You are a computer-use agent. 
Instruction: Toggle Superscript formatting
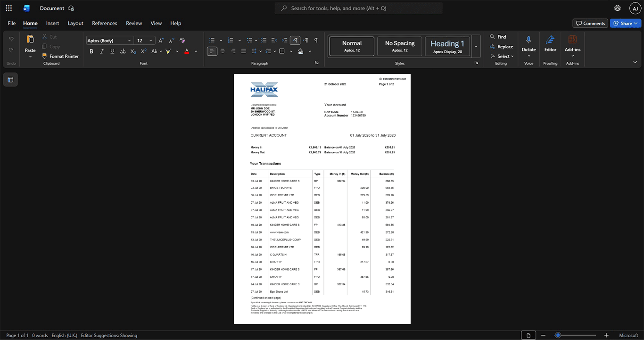pos(143,51)
